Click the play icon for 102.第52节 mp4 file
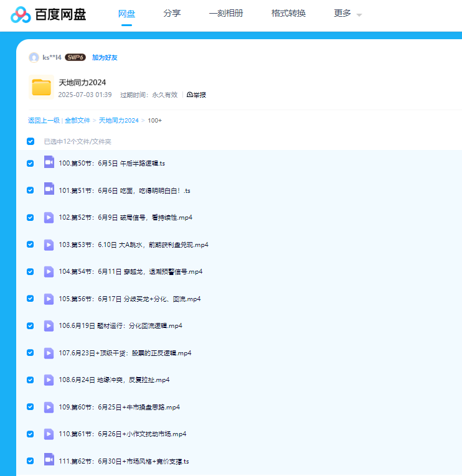This screenshot has height=476, width=462. (x=49, y=217)
